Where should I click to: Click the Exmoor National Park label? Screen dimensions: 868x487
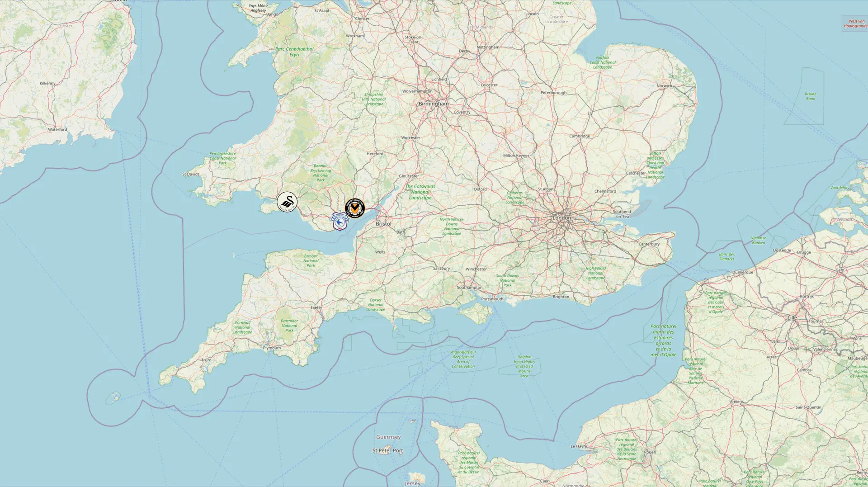coord(311,261)
